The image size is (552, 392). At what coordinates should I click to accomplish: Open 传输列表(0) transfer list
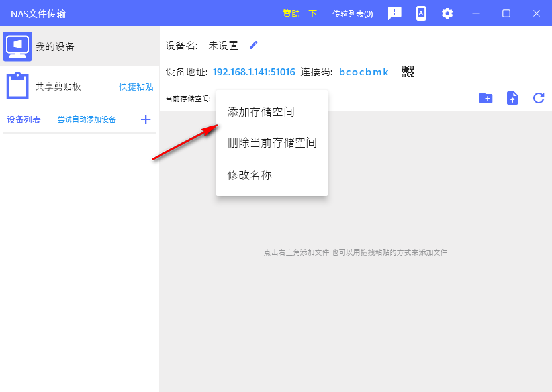tap(352, 13)
